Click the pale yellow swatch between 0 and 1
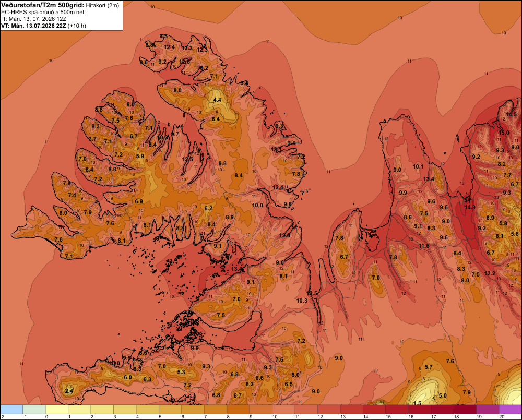This screenshot has width=522, height=420. point(56,409)
